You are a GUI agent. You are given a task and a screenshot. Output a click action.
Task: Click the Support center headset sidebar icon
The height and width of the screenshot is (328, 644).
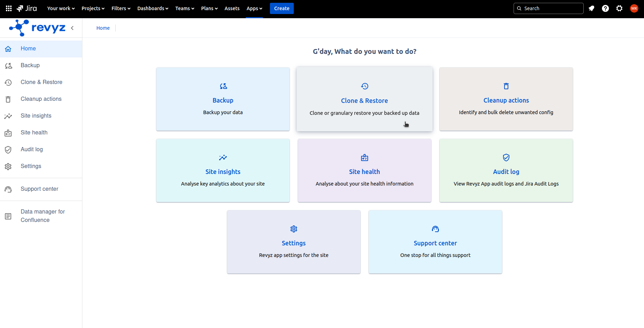pyautogui.click(x=8, y=189)
